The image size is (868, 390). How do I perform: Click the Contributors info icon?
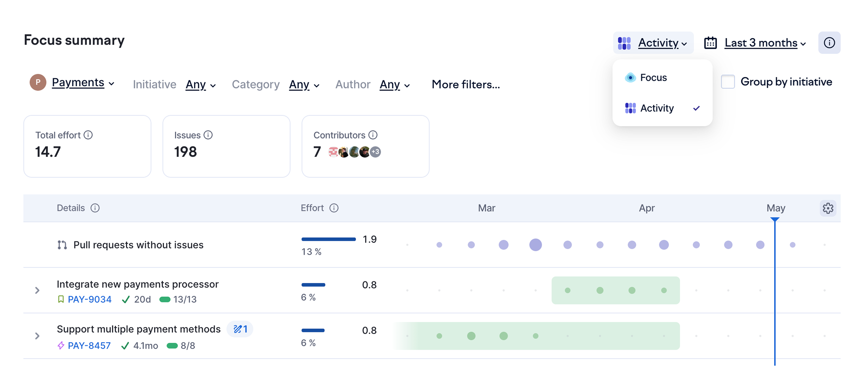373,135
